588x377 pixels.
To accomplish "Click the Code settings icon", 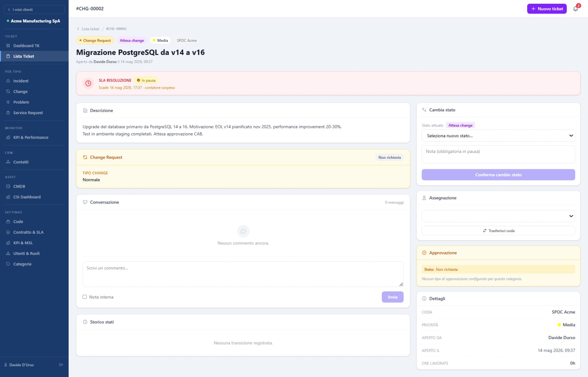I will [x=8, y=221].
